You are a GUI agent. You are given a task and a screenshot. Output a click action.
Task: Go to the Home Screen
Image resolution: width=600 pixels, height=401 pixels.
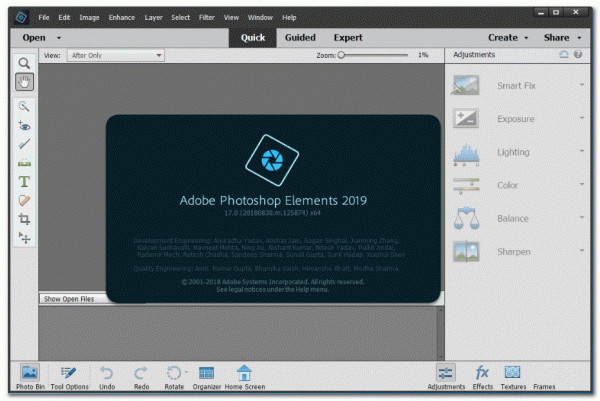pyautogui.click(x=245, y=377)
